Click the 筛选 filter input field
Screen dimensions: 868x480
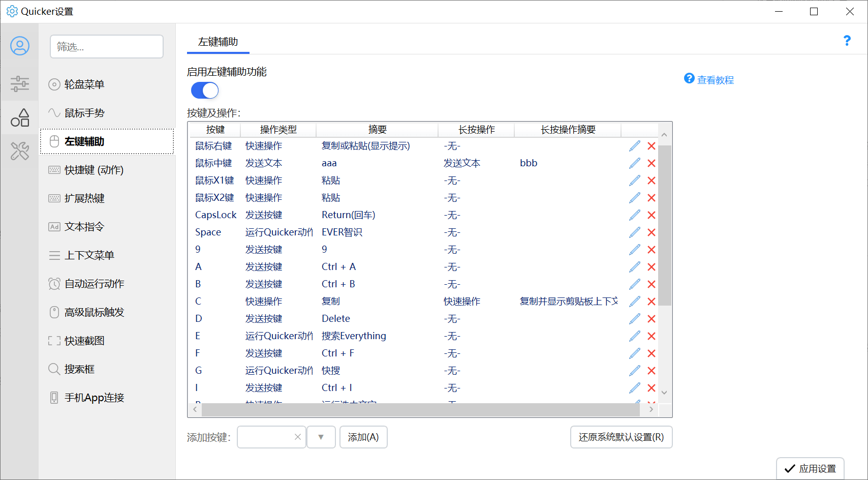[107, 47]
